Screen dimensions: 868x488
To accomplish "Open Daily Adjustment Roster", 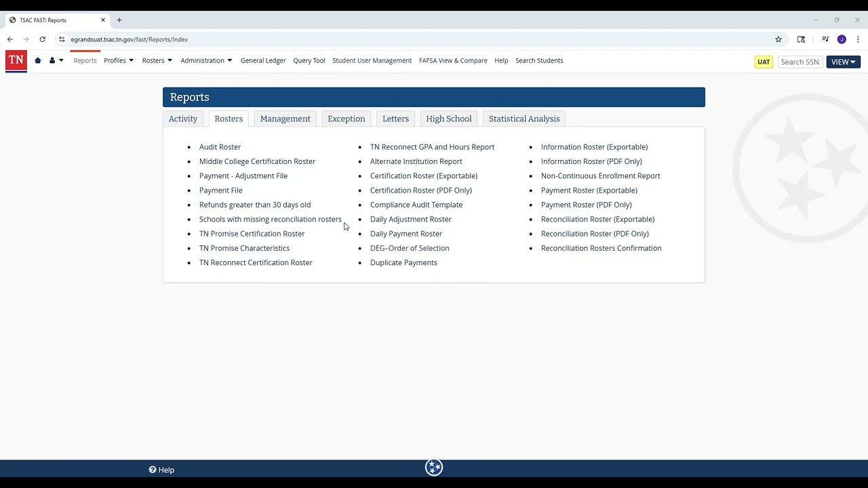I will click(410, 219).
